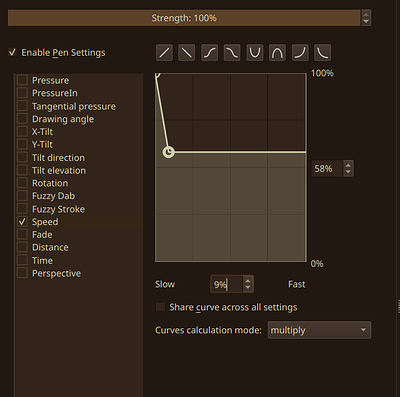Select the U-shaped curve preset
Viewport: 400px width, 397px height.
point(255,53)
